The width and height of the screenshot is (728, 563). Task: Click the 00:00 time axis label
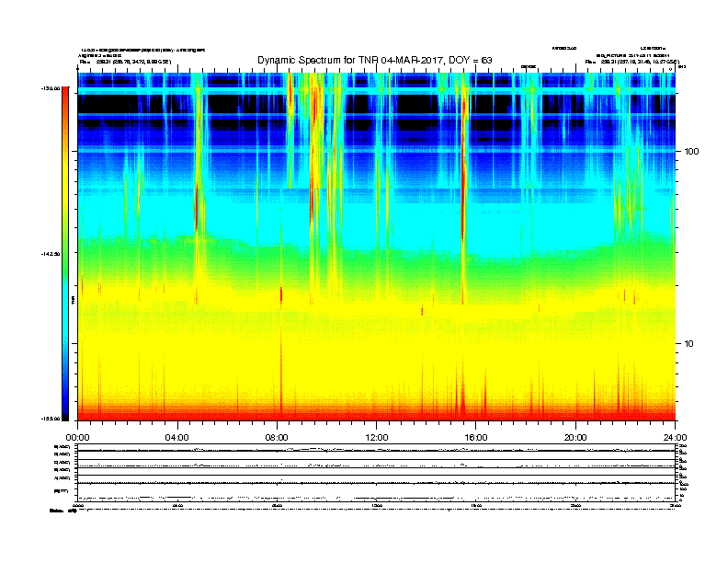[77, 438]
